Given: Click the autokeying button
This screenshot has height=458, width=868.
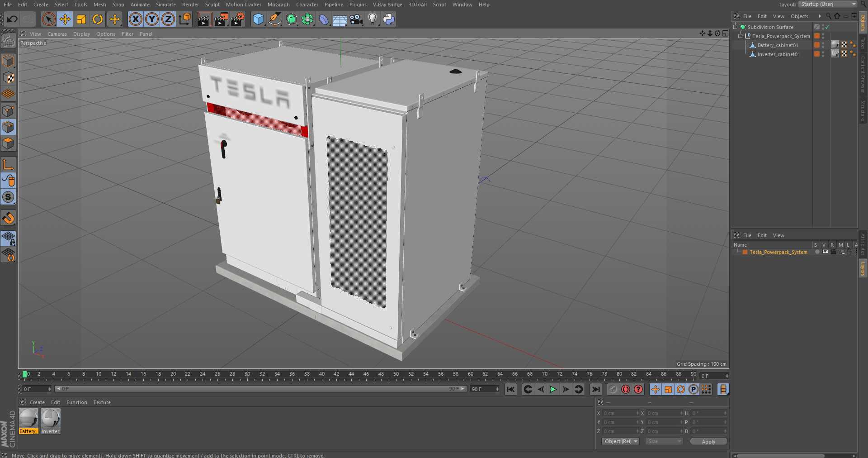Looking at the screenshot, I should pos(626,389).
